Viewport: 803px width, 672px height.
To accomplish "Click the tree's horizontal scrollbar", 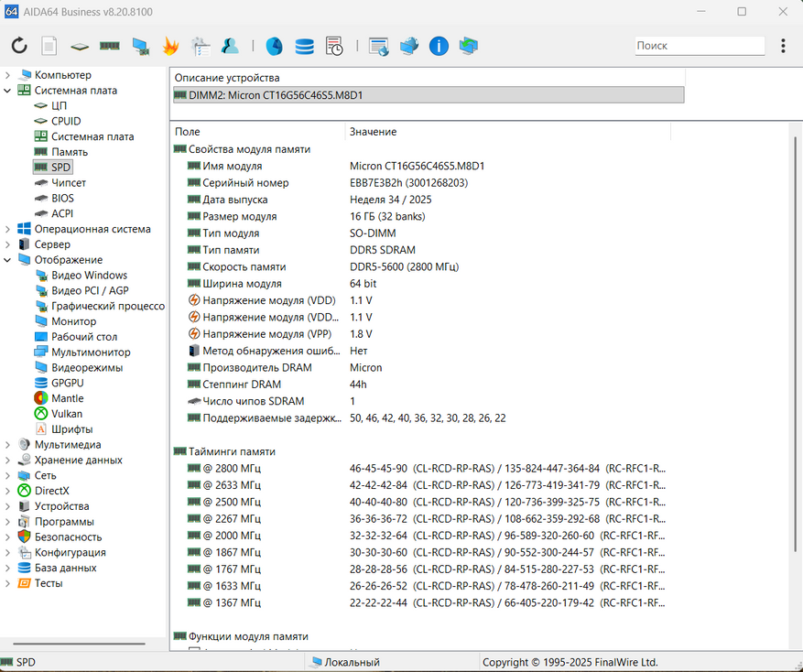I will pos(80,644).
